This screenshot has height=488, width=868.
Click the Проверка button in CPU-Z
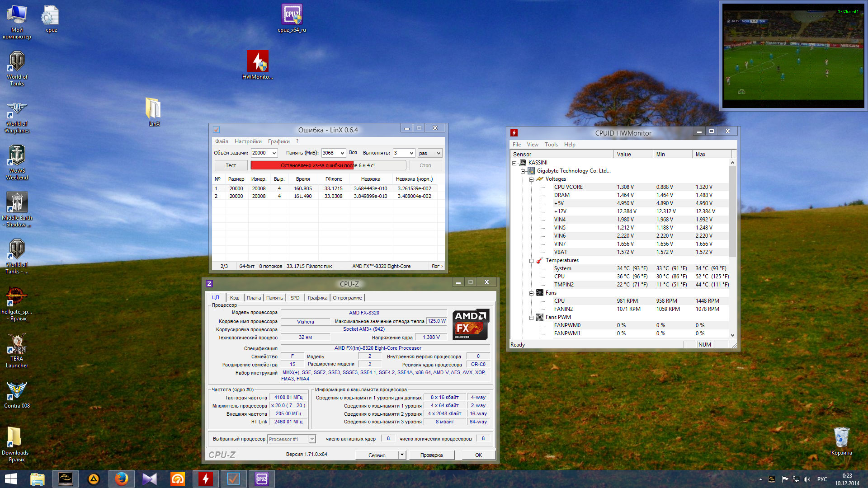pos(431,455)
